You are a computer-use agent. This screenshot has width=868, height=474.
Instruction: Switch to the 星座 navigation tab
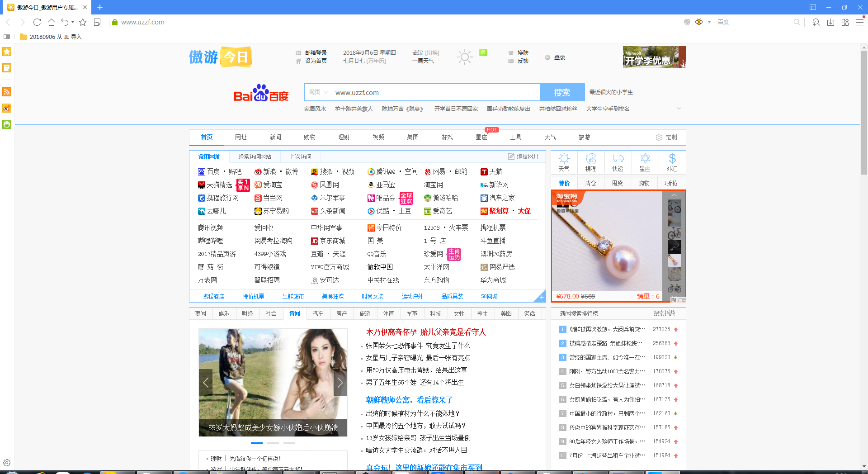click(481, 137)
